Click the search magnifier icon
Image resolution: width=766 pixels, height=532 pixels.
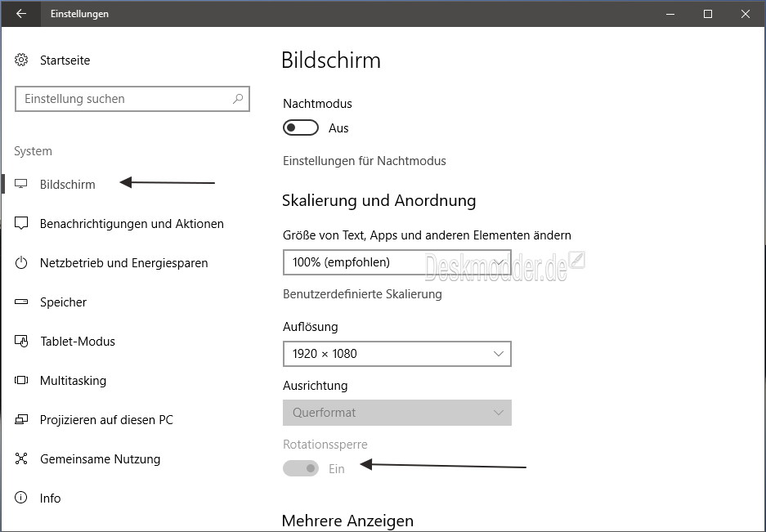point(238,99)
